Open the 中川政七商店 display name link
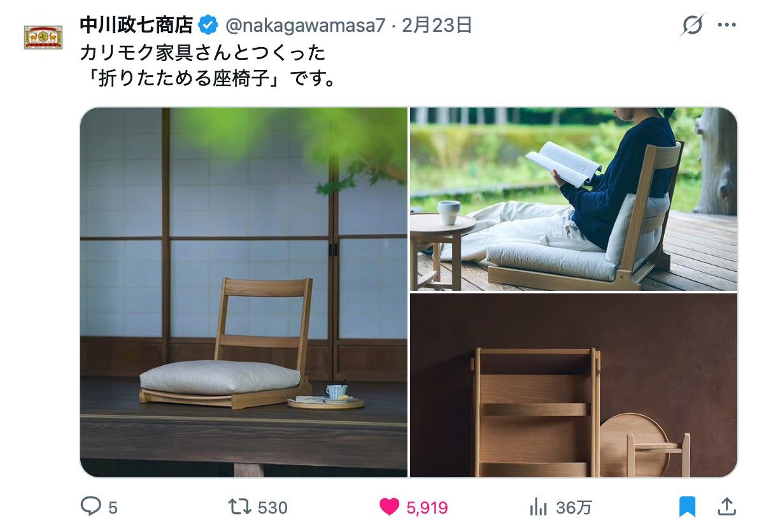The height and width of the screenshot is (532, 757). click(x=137, y=25)
